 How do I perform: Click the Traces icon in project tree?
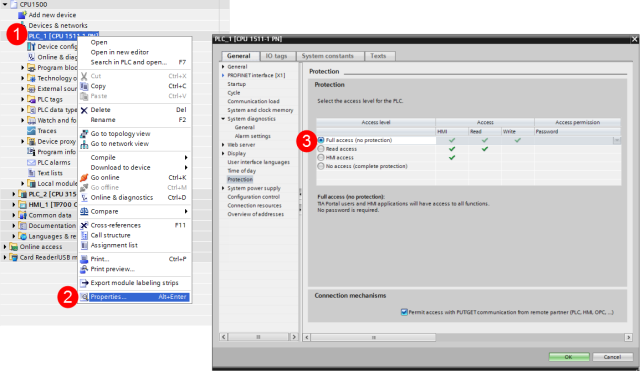(31, 131)
